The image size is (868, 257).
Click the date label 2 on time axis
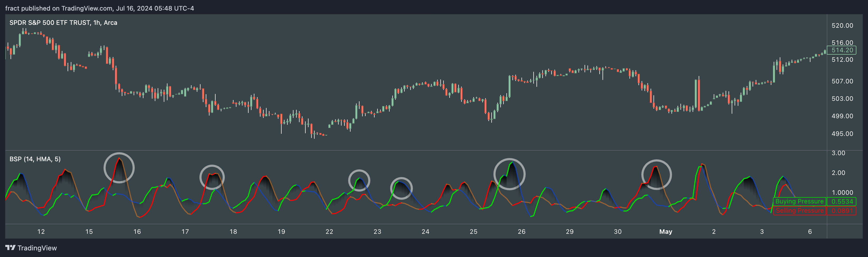pyautogui.click(x=714, y=231)
